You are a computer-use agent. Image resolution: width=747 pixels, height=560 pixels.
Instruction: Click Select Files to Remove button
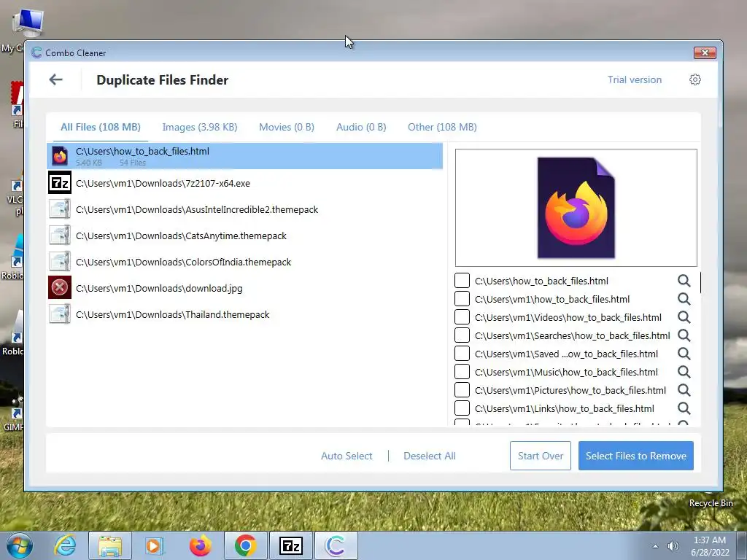(636, 456)
